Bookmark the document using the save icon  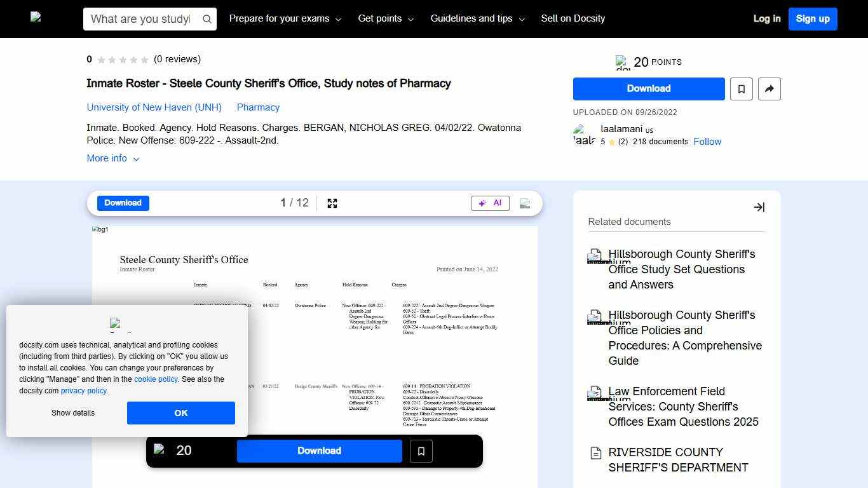[741, 89]
